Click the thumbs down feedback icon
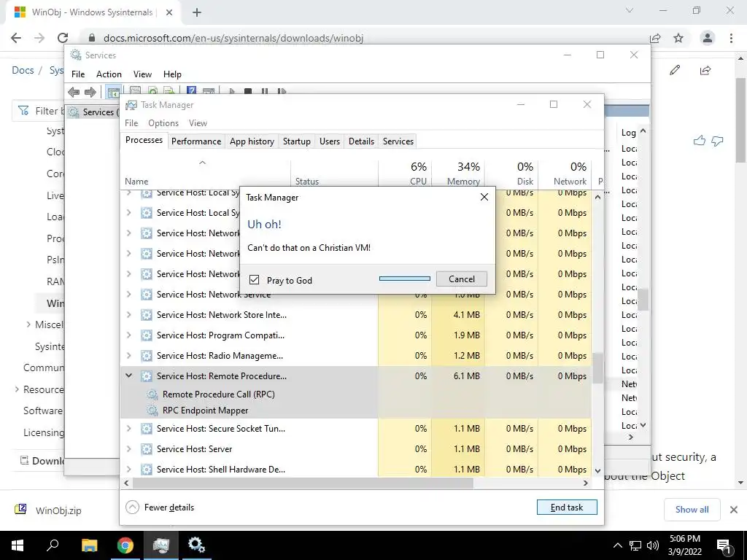 coord(717,141)
